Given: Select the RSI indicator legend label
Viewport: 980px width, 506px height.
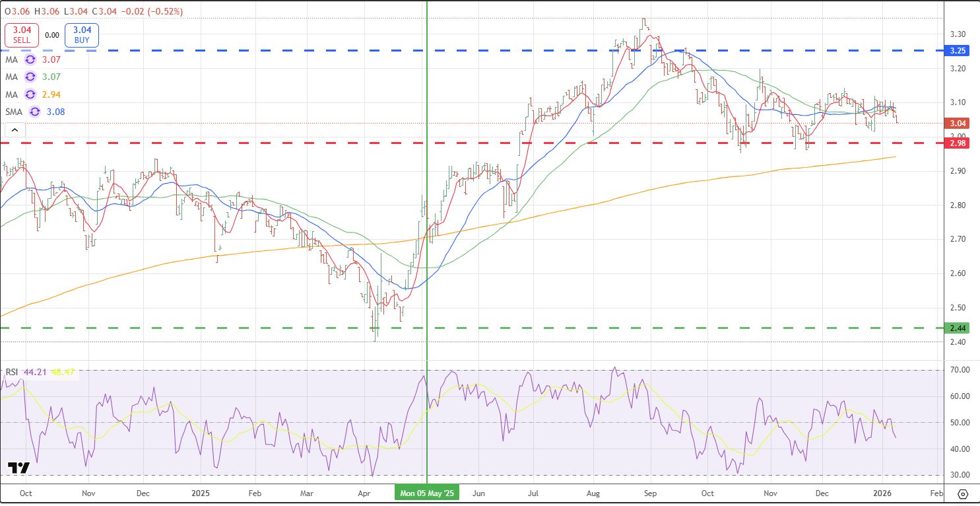Looking at the screenshot, I should click(12, 373).
